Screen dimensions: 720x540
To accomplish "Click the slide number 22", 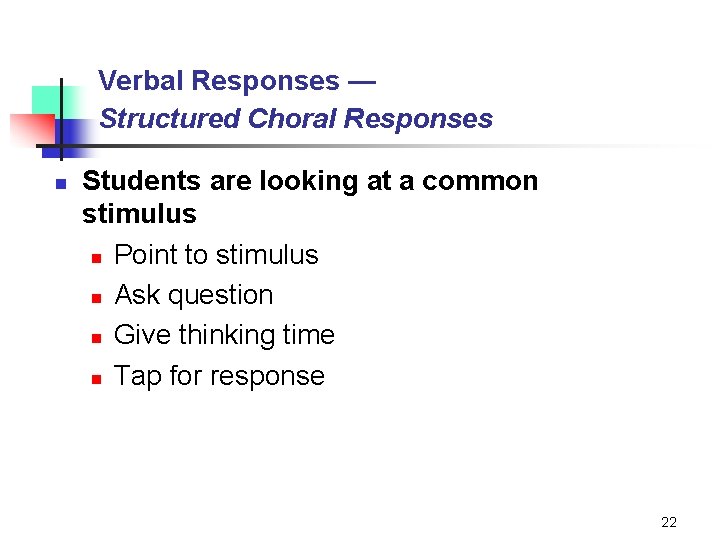I will (669, 522).
